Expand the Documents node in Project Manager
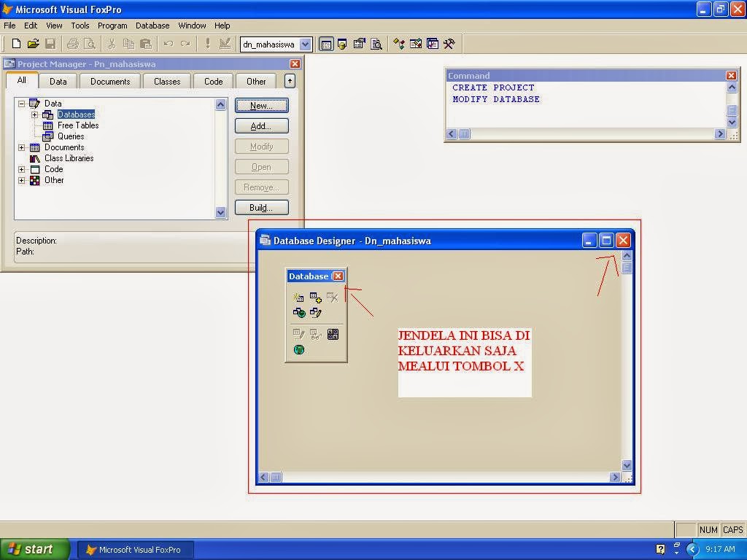The image size is (747, 560). (x=21, y=147)
